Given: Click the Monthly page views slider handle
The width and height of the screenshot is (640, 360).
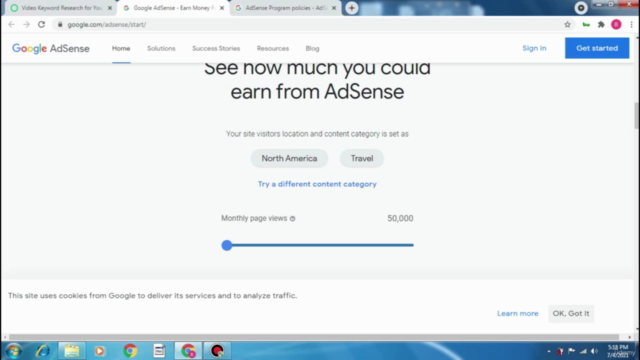Looking at the screenshot, I should (x=227, y=245).
